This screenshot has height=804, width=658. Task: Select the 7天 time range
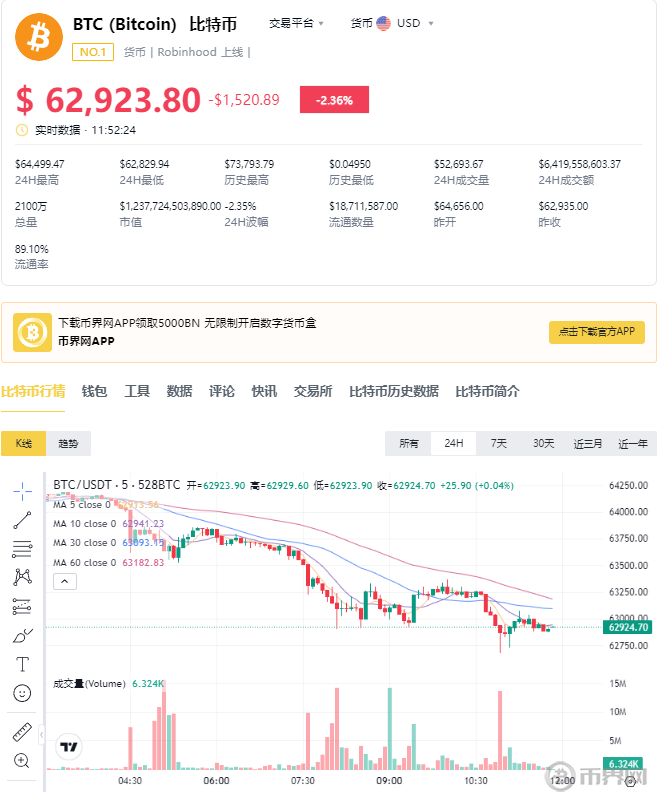[498, 443]
